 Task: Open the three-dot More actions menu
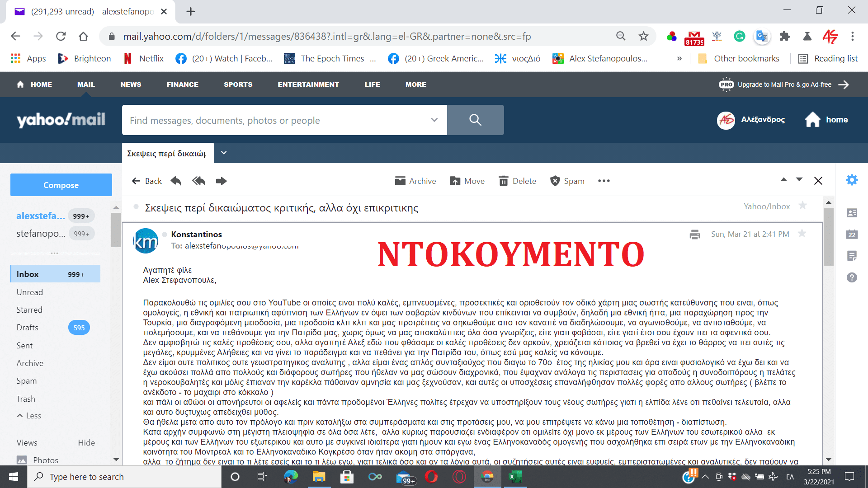tap(604, 181)
